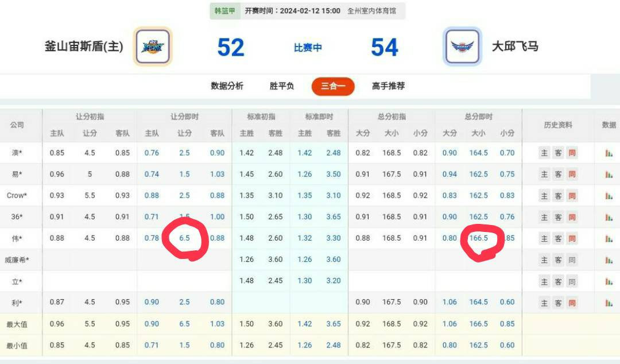Click the red 同 button in 36* row
620x364 pixels.
tap(572, 217)
